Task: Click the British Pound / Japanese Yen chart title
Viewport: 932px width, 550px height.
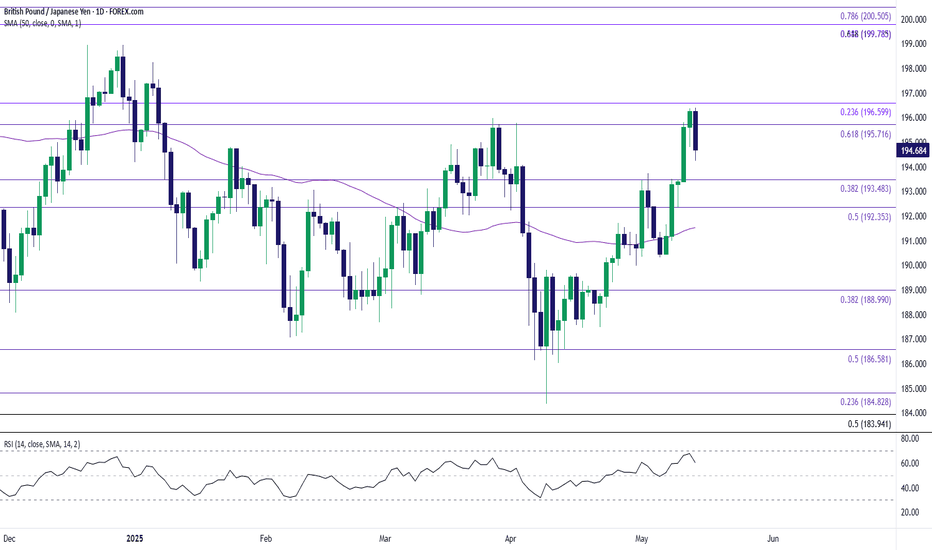Action: coord(74,11)
